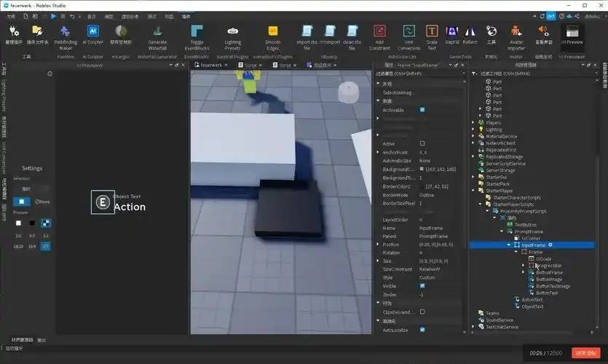Toggle the ClipsDescendants checkbox
This screenshot has width=608, height=364.
point(422,312)
